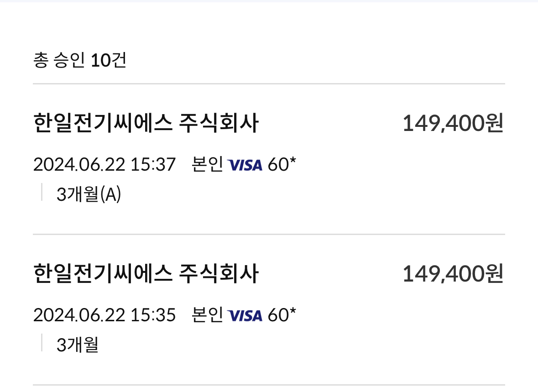Expand the 3개월 installment detail under 15:35
The image size is (538, 392).
point(78,345)
